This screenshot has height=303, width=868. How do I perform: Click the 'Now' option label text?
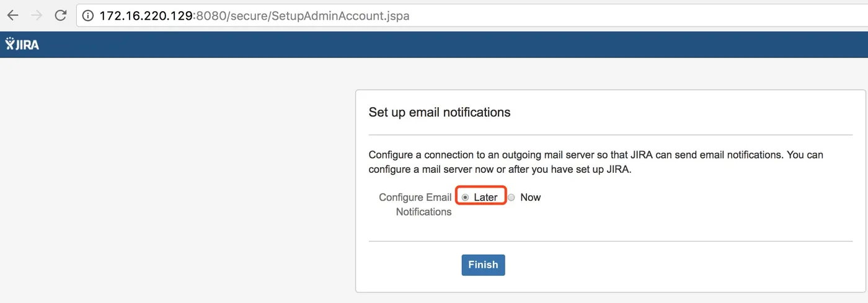click(x=530, y=198)
